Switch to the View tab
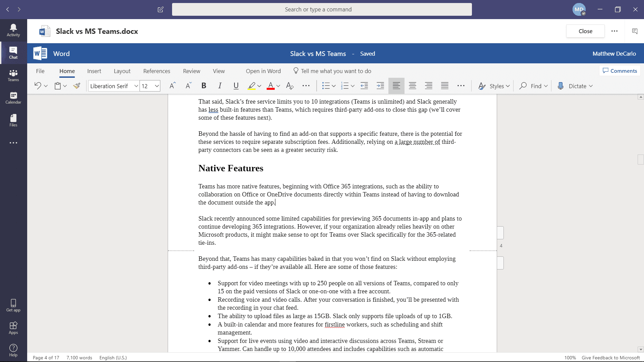This screenshot has height=362, width=644. (219, 71)
